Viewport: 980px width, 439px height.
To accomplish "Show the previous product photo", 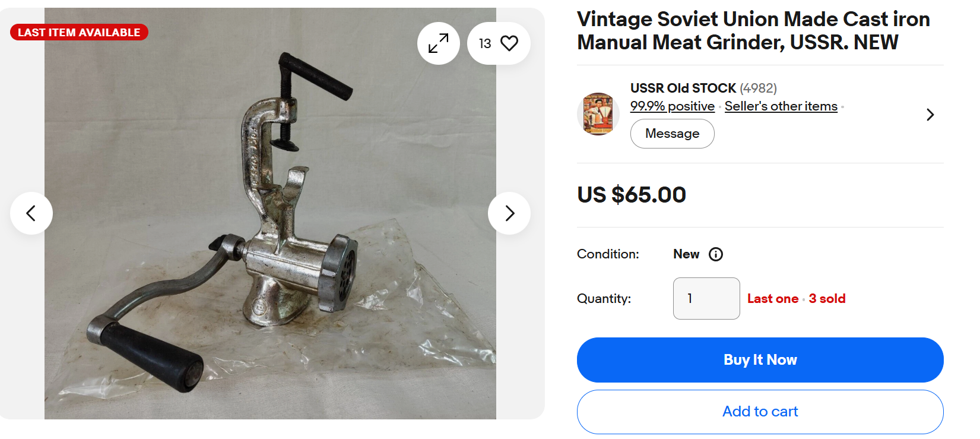I will coord(31,213).
